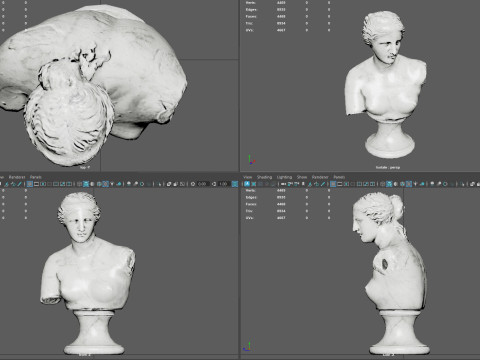This screenshot has width=480, height=360.
Task: Toggle Ambient Occlusion in side panel toolbar
Action: 432,184
